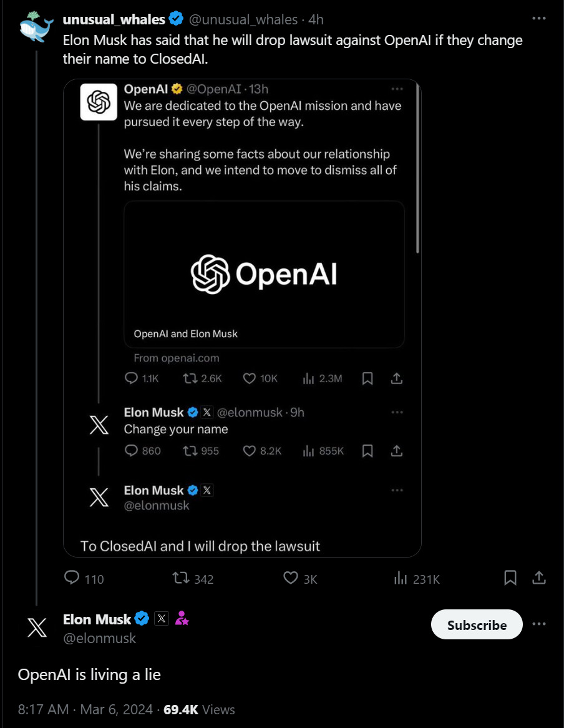Open more options beside Subscribe button
The width and height of the screenshot is (564, 728).
click(x=539, y=624)
